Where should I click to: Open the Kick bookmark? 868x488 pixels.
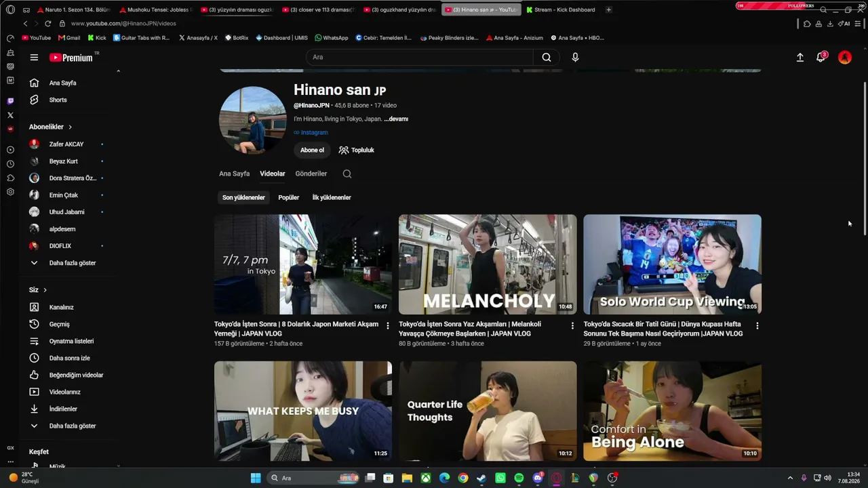97,38
